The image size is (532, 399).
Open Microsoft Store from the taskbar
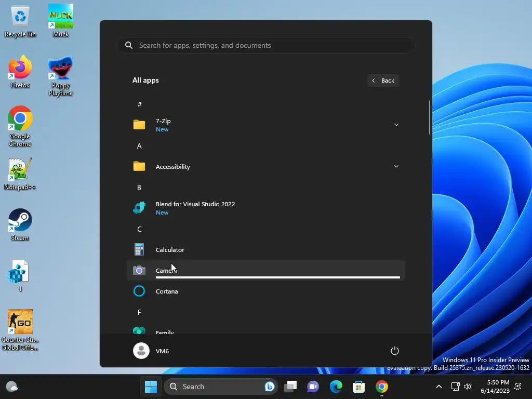coord(358,387)
